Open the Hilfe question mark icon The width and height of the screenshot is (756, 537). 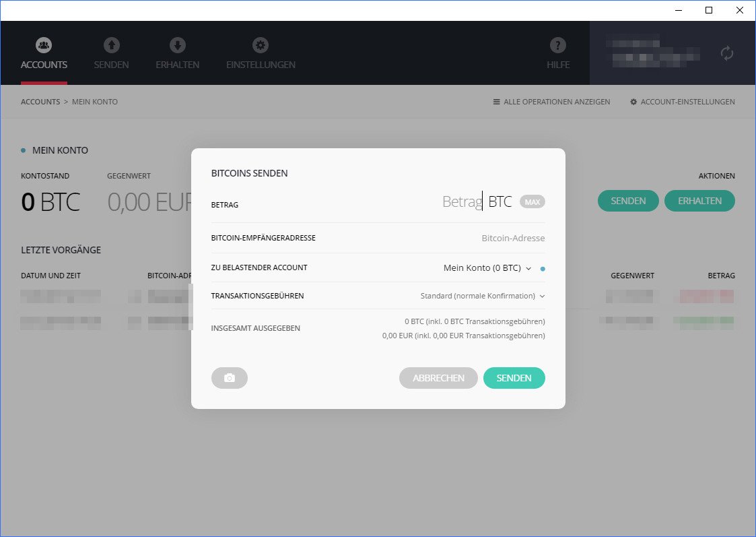click(x=558, y=45)
